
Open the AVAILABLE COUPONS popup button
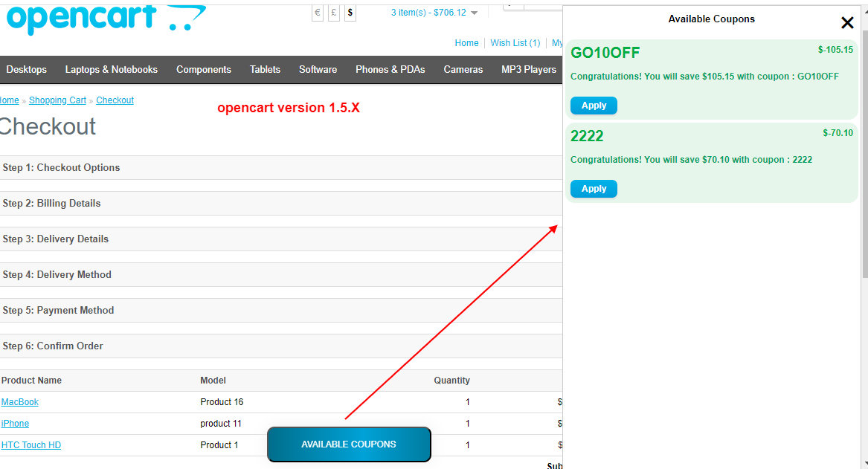point(348,444)
